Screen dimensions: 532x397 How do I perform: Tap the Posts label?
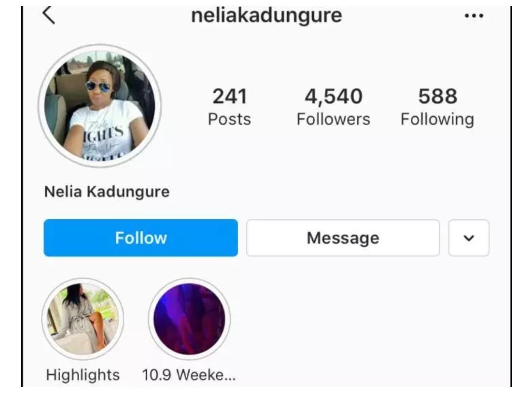point(230,119)
